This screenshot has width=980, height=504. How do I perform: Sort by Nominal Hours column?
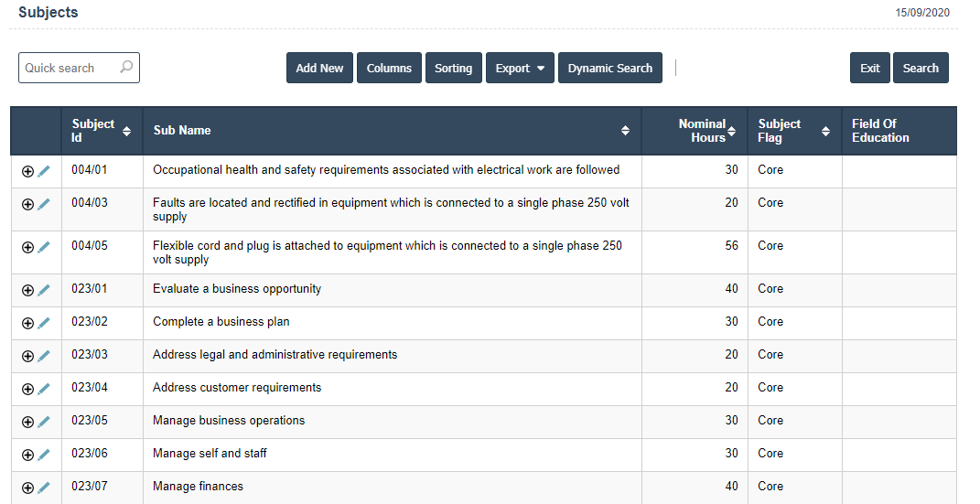tap(731, 131)
